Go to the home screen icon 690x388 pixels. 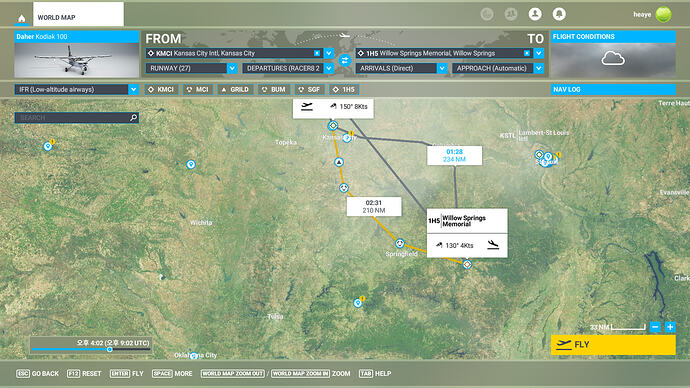[22, 18]
